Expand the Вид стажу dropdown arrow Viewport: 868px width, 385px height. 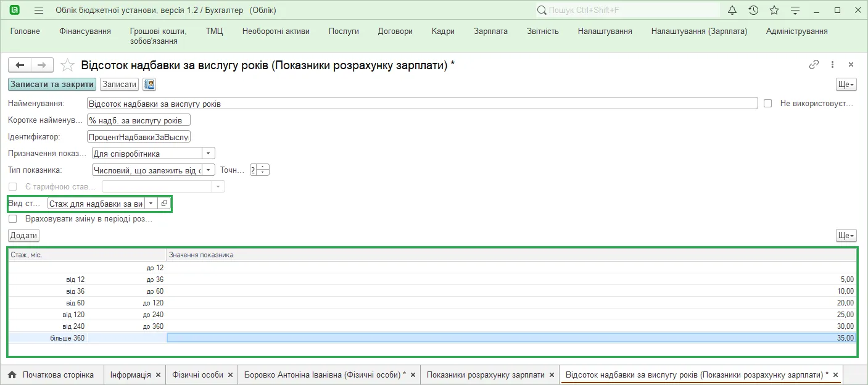click(x=151, y=204)
